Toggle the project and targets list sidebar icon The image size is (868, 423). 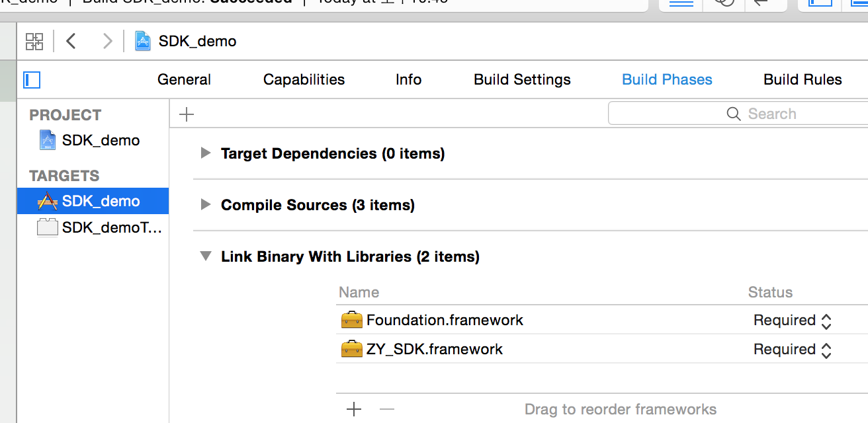click(x=32, y=80)
